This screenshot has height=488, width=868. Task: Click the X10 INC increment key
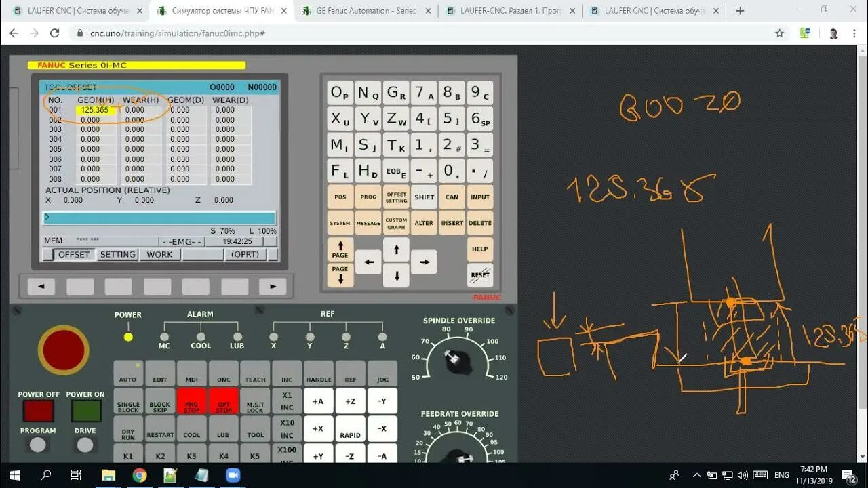(x=287, y=429)
